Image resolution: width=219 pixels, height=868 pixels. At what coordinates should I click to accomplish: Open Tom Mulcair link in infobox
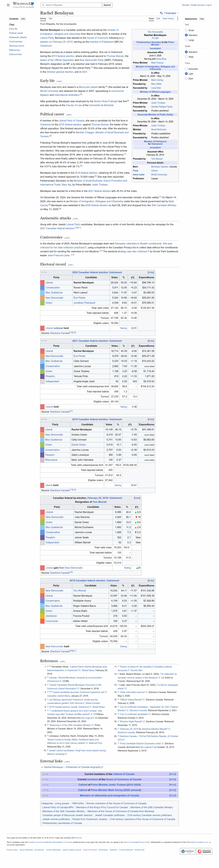pos(157,159)
